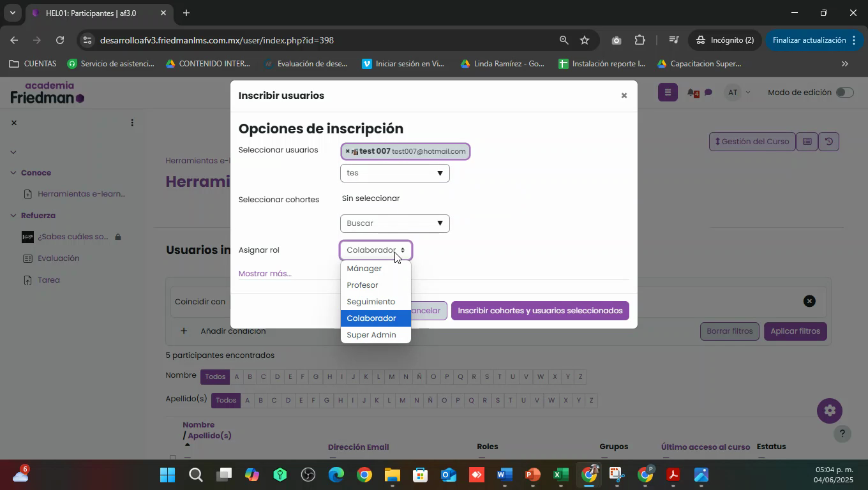The width and height of the screenshot is (868, 490).
Task: Open OBS Studio from taskbar
Action: click(308, 475)
